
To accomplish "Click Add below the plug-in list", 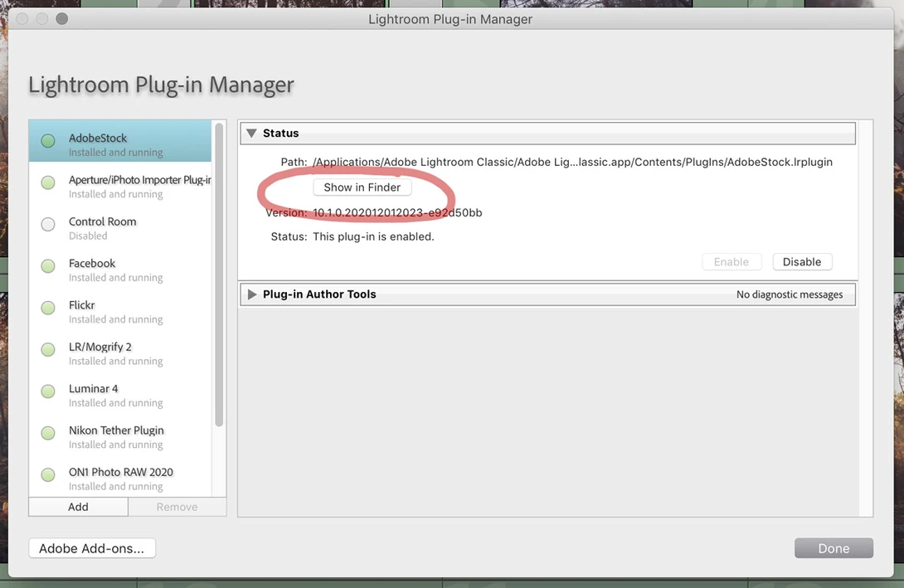I will pos(79,507).
